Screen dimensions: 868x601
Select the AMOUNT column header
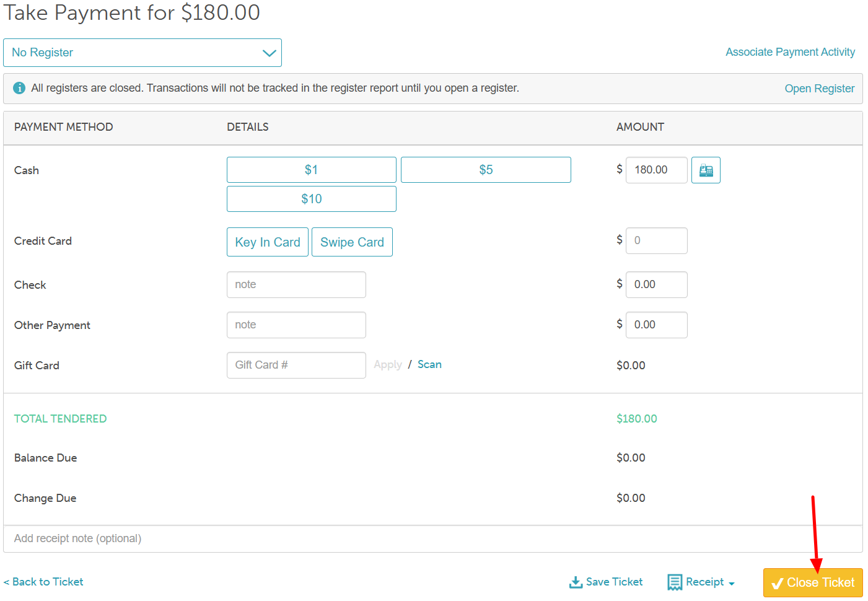640,127
